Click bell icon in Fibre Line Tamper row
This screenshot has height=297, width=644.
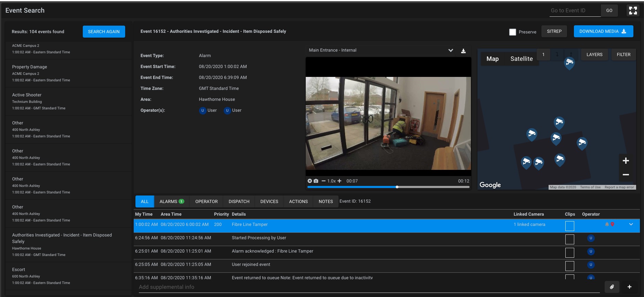click(607, 224)
